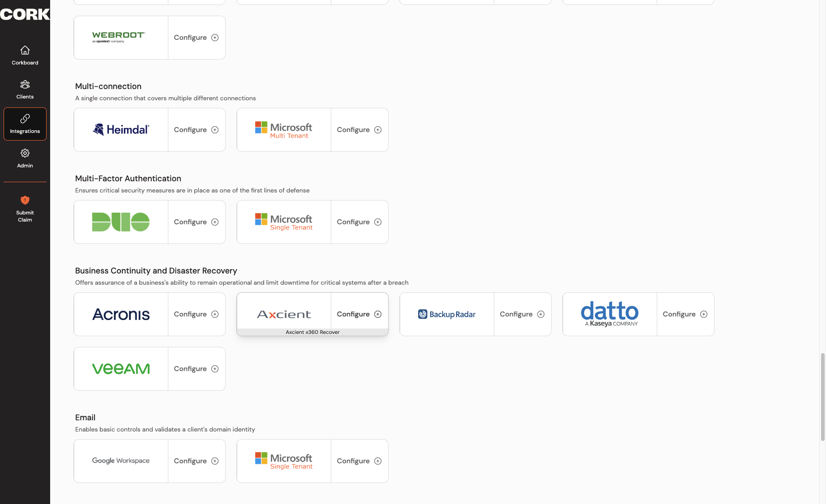Click Microsoft Single Tenant logo under Email

[284, 461]
